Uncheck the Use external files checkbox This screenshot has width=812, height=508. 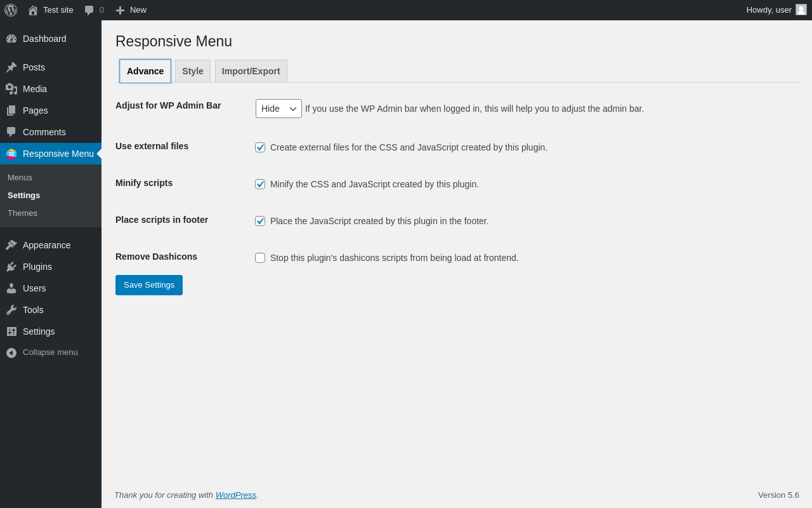260,147
